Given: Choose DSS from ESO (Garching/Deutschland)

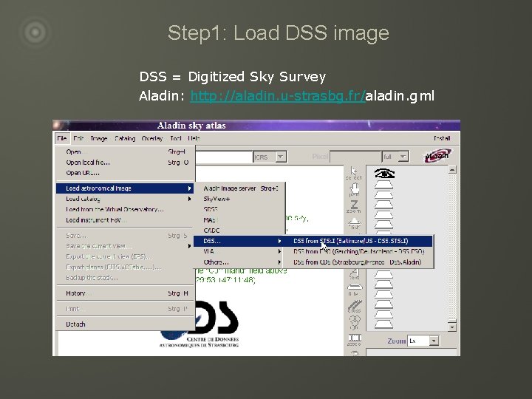Looking at the screenshot, I should [x=359, y=251].
